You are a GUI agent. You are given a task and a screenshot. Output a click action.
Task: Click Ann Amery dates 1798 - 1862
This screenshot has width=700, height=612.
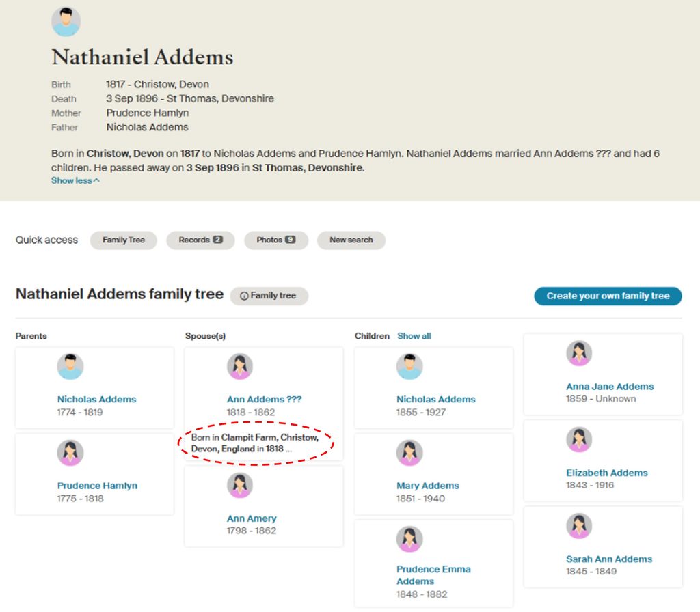(x=252, y=531)
